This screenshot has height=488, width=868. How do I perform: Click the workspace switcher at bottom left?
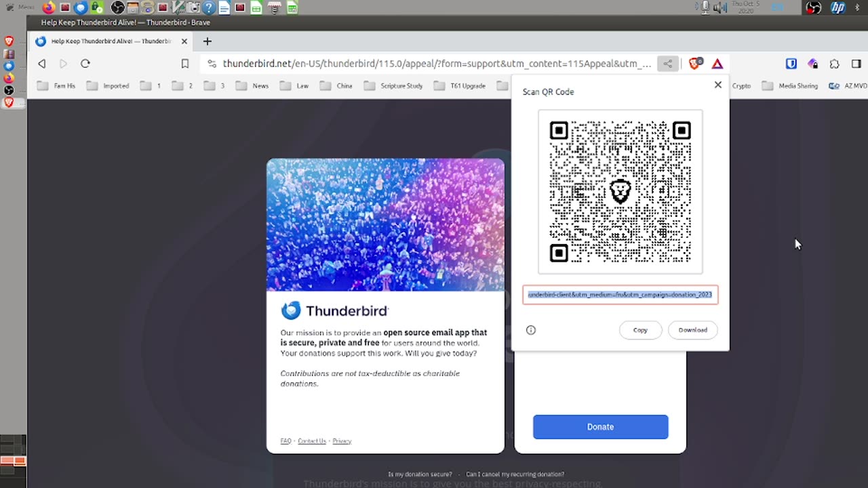(x=13, y=461)
